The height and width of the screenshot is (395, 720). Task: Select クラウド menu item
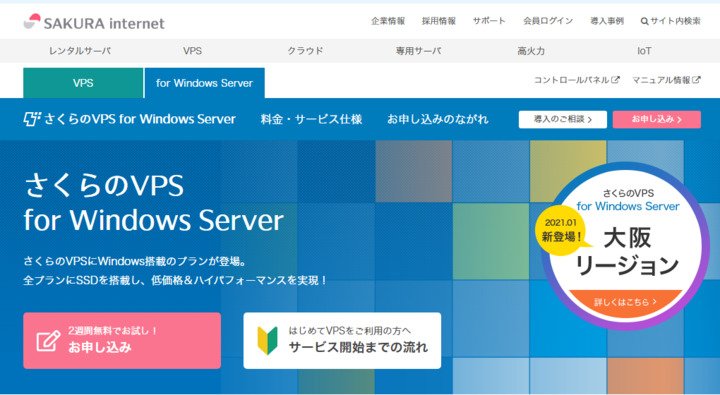pos(305,51)
